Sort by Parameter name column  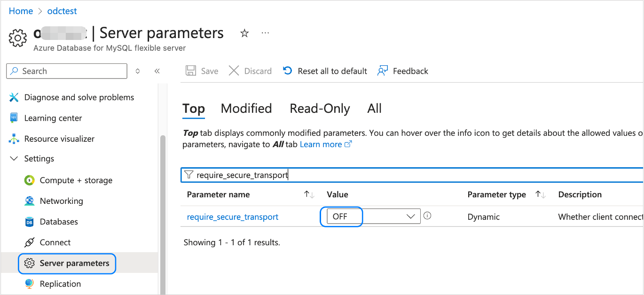click(309, 194)
